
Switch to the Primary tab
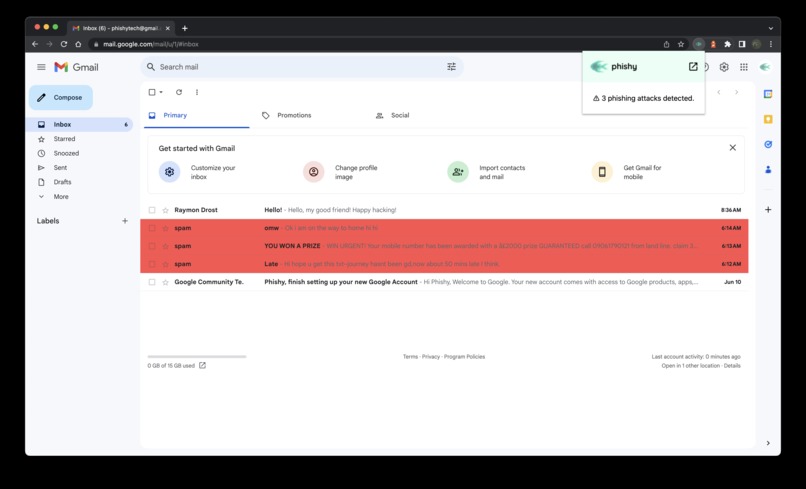coord(197,115)
